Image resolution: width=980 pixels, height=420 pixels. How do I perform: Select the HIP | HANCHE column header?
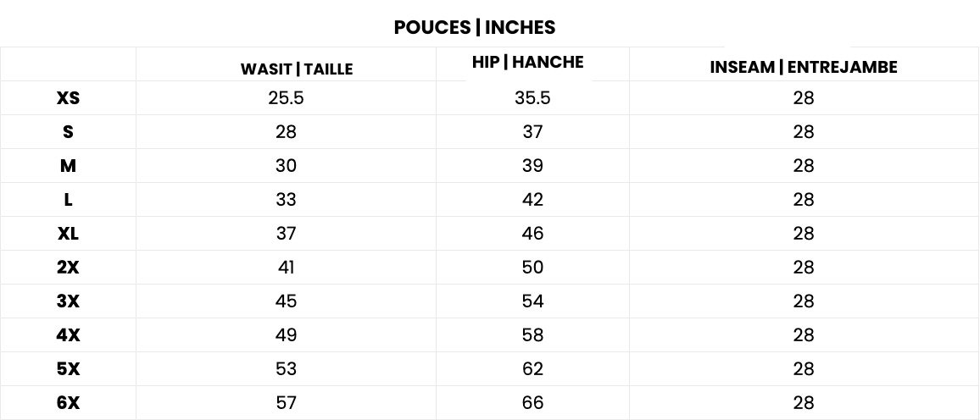coord(528,62)
